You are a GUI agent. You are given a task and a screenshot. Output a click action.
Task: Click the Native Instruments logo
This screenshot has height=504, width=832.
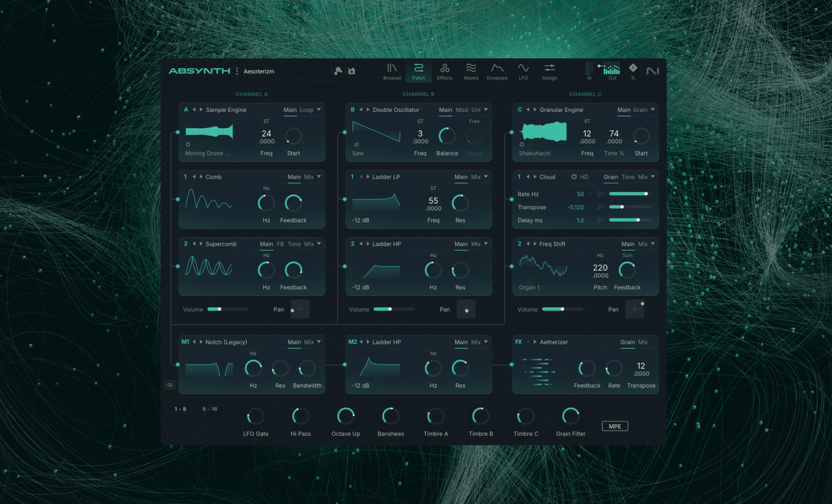[x=653, y=70]
